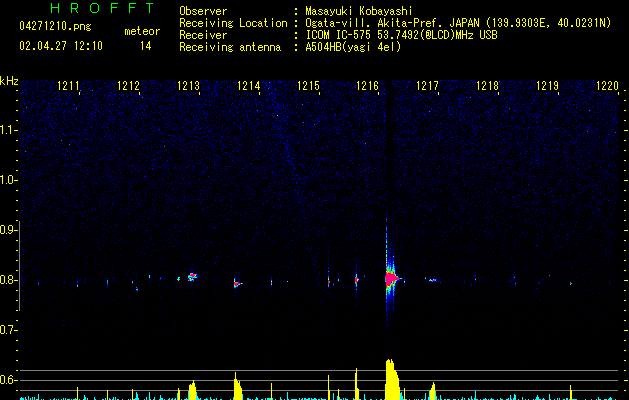The width and height of the screenshot is (629, 400).
Task: Click the Receiving Location label
Action: pos(233,23)
